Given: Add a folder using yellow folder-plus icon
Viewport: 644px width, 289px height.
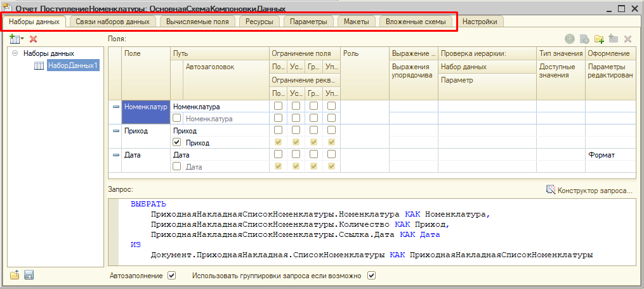Looking at the screenshot, I should click(x=599, y=39).
